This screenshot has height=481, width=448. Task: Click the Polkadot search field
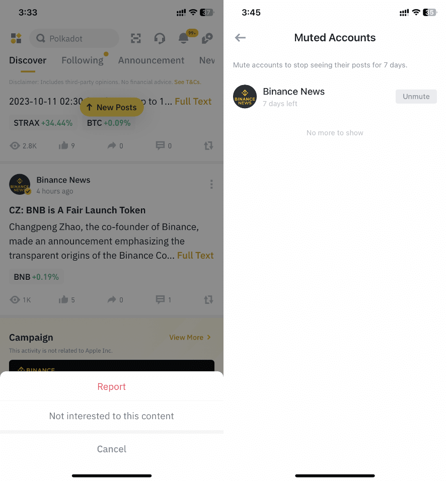click(x=74, y=38)
